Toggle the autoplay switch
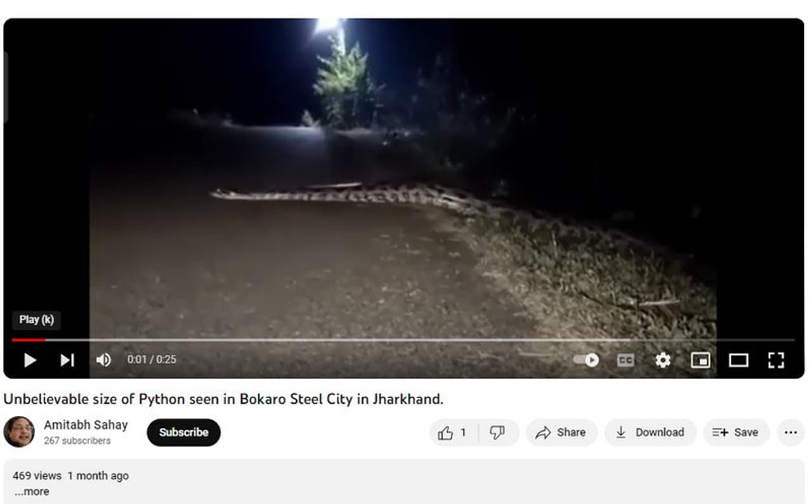The image size is (812, 504). pyautogui.click(x=586, y=360)
